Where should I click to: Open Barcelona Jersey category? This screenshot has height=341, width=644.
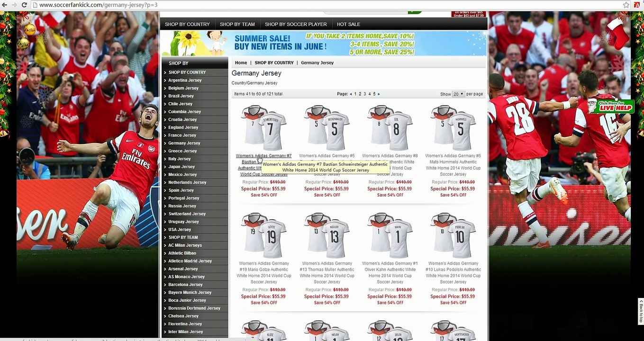(185, 285)
